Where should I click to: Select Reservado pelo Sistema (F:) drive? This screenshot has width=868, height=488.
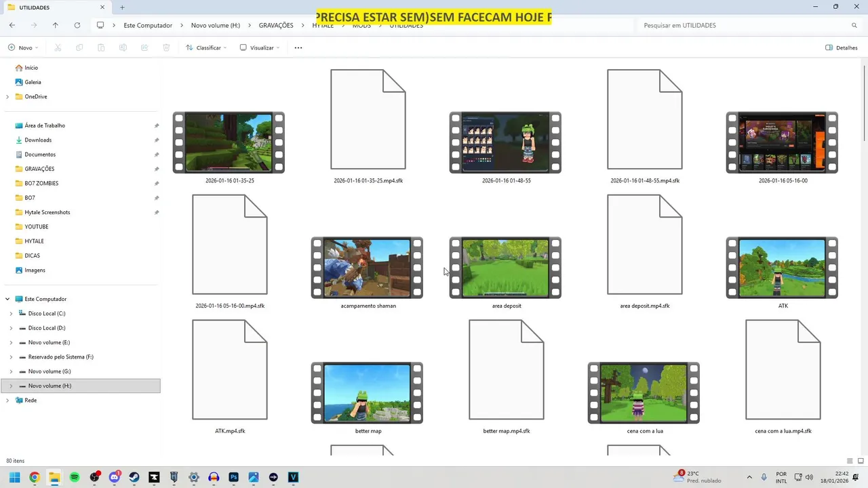(x=61, y=357)
